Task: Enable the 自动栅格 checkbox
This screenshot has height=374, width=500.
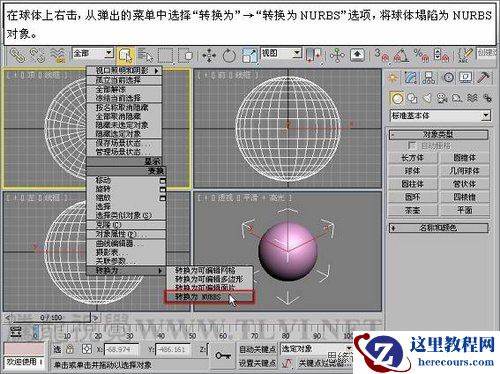Action: pyautogui.click(x=412, y=146)
